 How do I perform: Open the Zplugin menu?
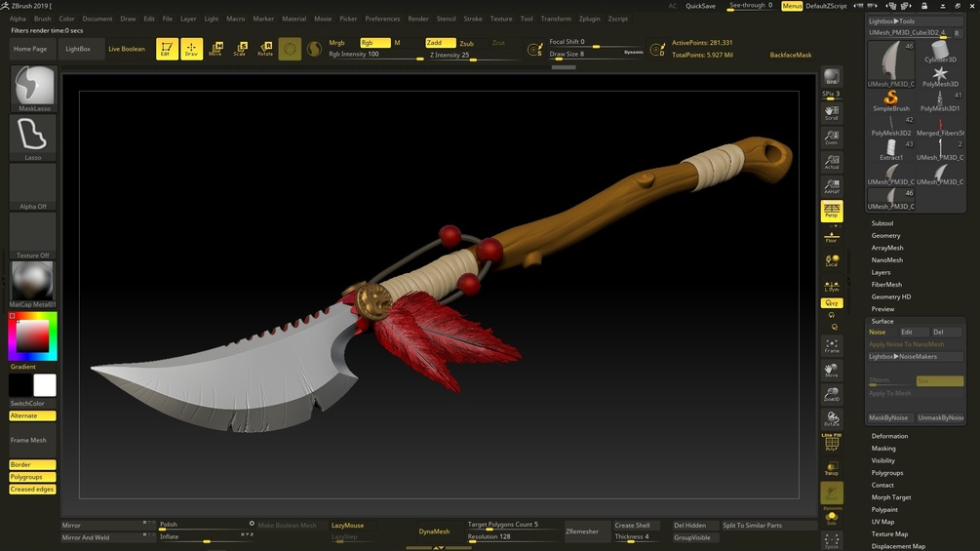pyautogui.click(x=589, y=19)
